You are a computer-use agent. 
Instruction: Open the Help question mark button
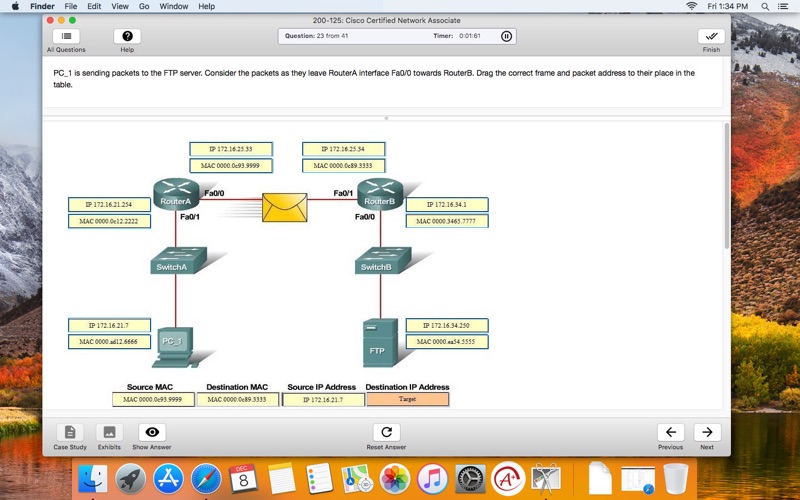pos(127,36)
